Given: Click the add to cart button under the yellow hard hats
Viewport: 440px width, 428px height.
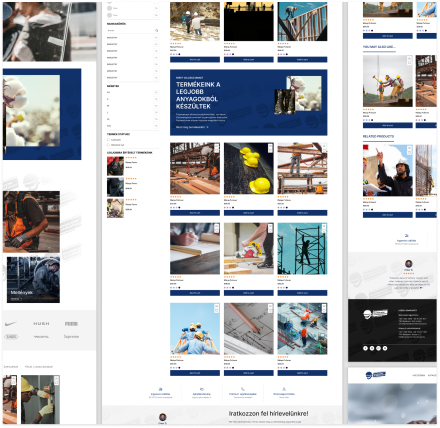Looking at the screenshot, I should click(249, 213).
